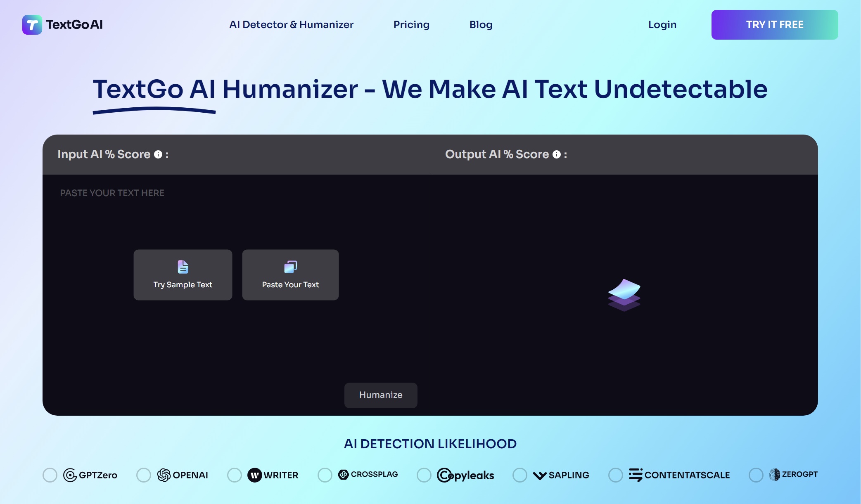Click the Humanize button
This screenshot has height=504, width=861.
point(380,395)
